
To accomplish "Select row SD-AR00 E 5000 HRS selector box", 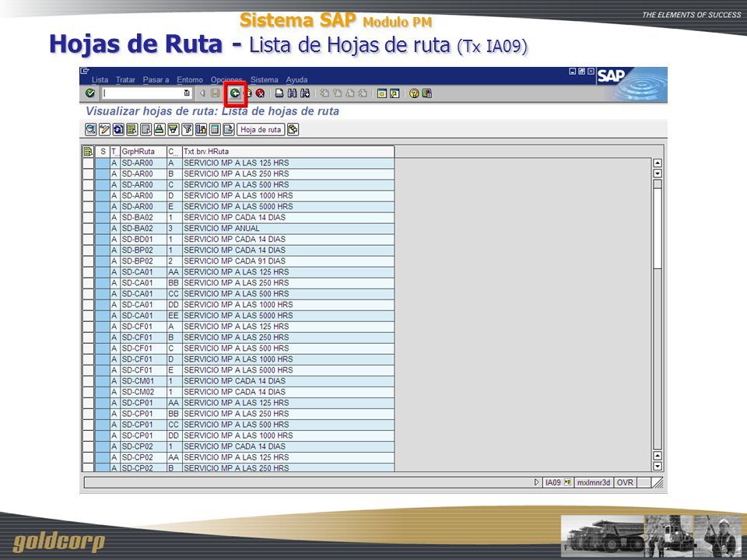I will (x=88, y=207).
